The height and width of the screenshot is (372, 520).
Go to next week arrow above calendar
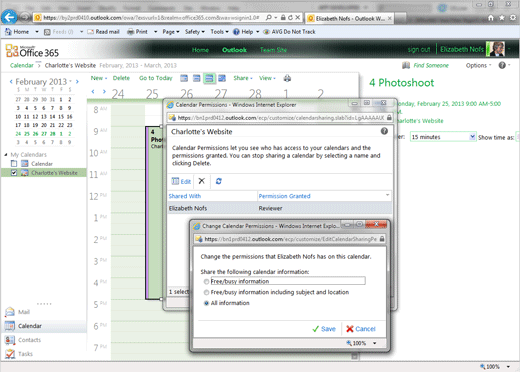(x=104, y=91)
